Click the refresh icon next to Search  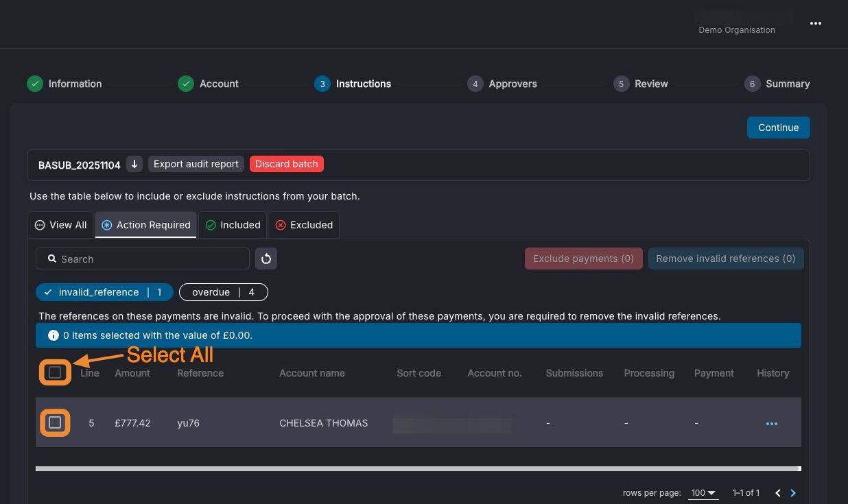click(x=266, y=259)
